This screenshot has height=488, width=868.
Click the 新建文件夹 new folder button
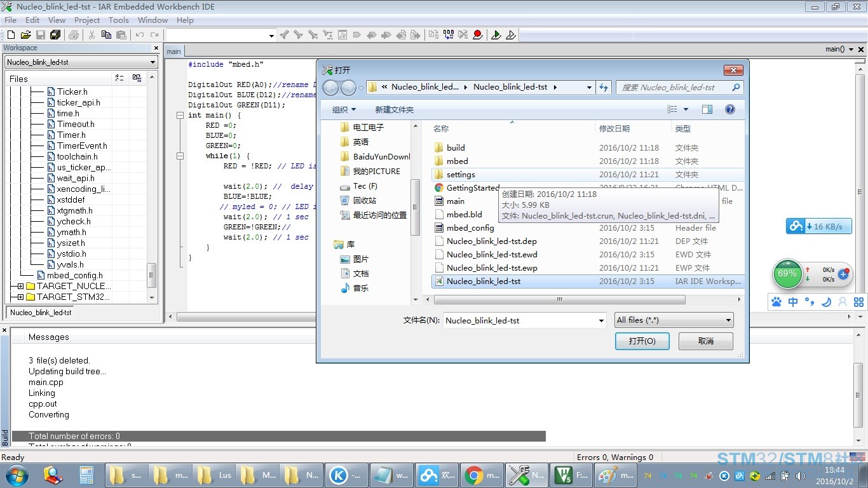coord(395,110)
